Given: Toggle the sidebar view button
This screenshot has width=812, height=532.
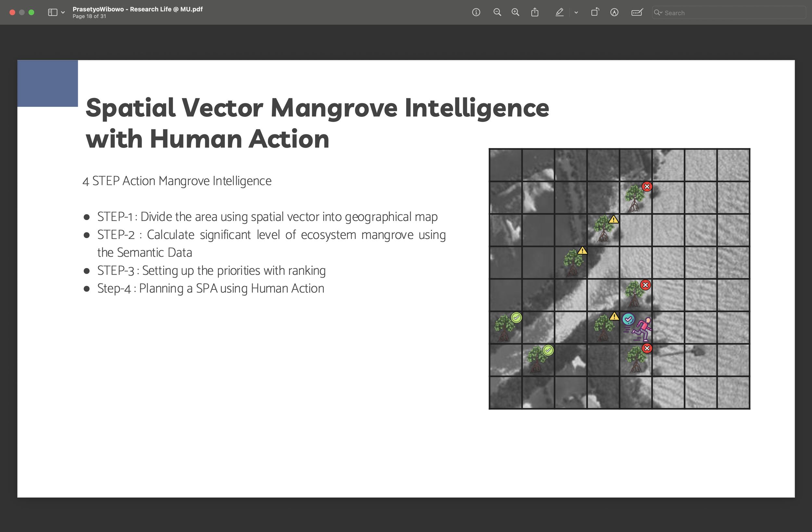Looking at the screenshot, I should (x=53, y=13).
